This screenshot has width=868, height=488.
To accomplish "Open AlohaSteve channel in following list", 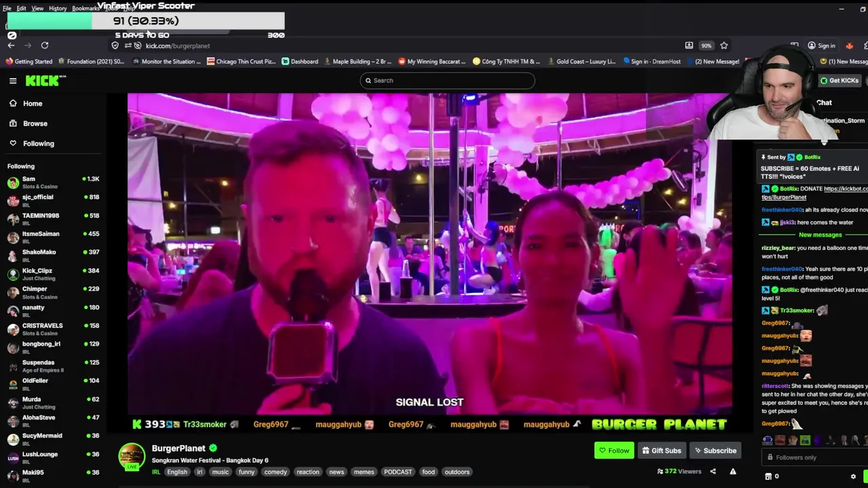I will [x=53, y=421].
